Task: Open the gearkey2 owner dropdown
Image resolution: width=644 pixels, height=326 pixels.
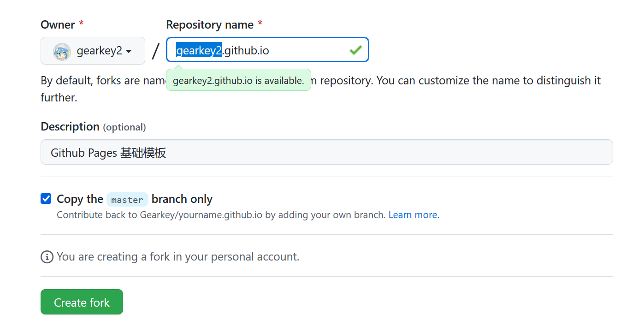Action: point(93,51)
